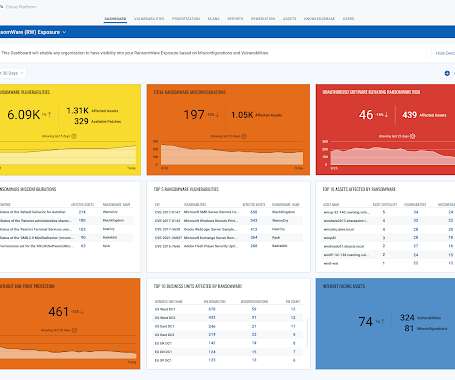Click the 413 affected assets link
Screen dimensions: 455x380
coord(254,229)
